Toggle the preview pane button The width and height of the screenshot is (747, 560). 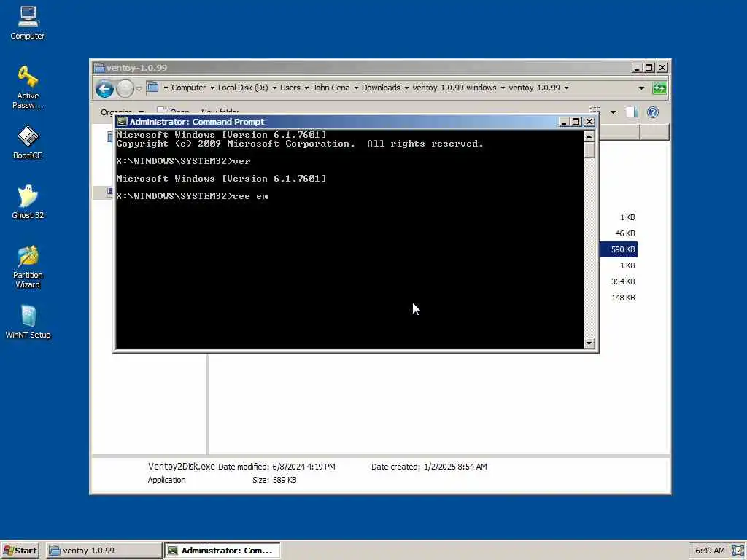click(632, 112)
